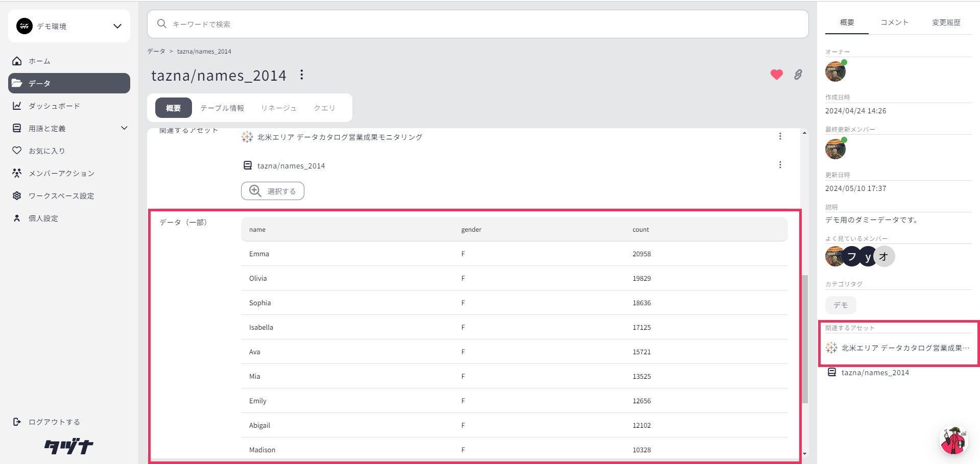The width and height of the screenshot is (980, 464).
Task: Switch to the クエリ tab
Action: point(325,108)
